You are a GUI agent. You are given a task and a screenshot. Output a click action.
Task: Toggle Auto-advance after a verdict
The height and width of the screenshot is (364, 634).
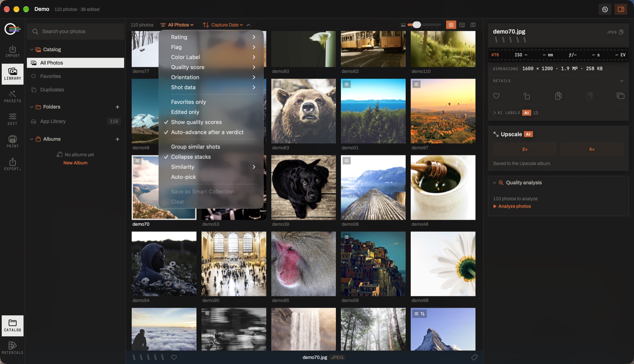(211, 132)
